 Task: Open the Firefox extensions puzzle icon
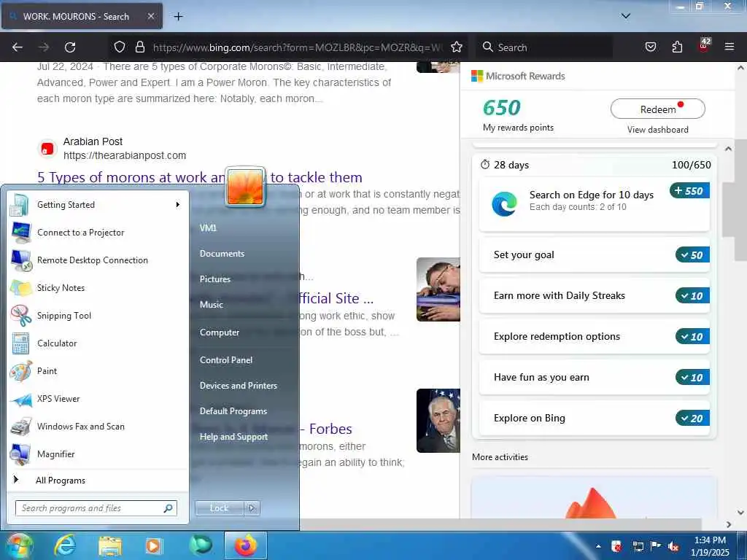click(677, 47)
